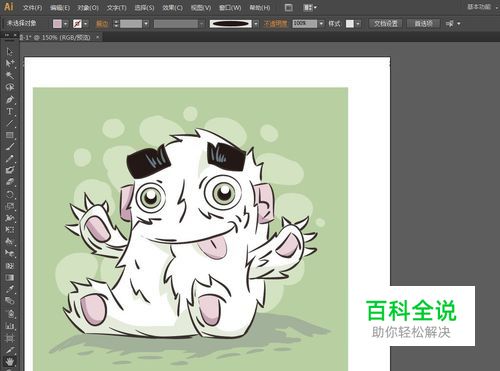This screenshot has width=500, height=371.
Task: Open the 文件(F) menu
Action: [32, 7]
